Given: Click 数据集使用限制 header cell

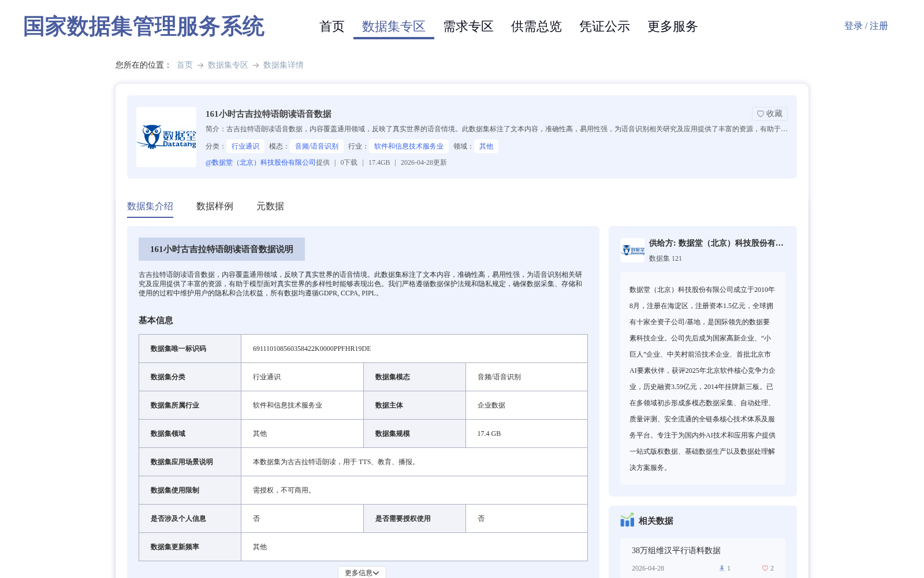Looking at the screenshot, I should [x=190, y=490].
